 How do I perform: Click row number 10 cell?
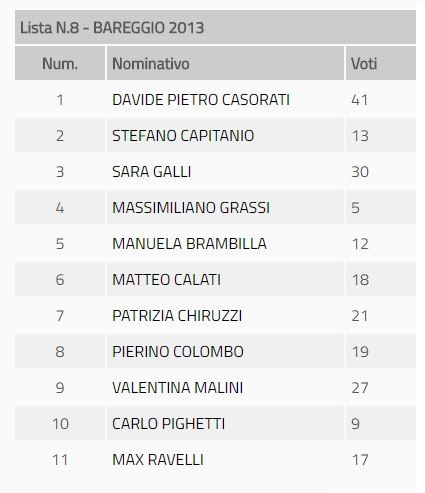60,424
